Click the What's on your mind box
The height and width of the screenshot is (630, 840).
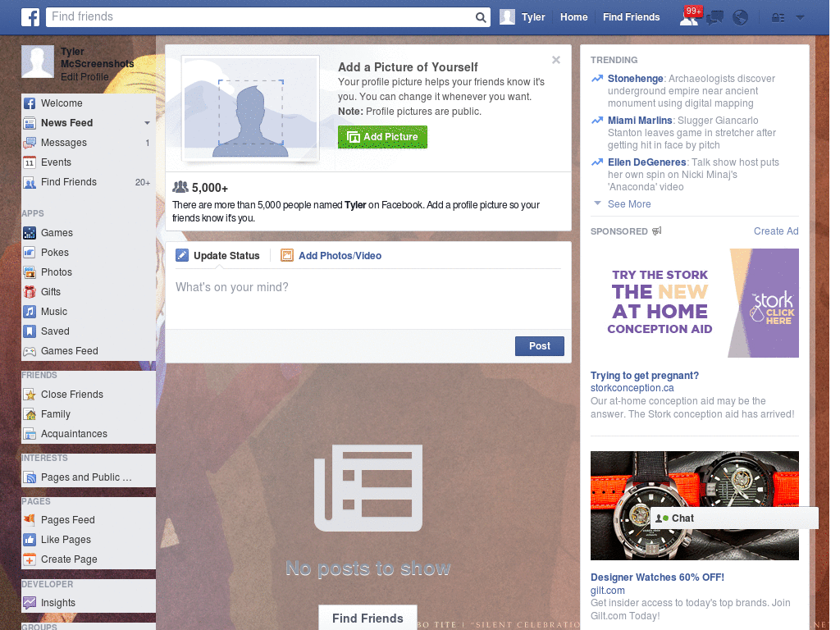pos(368,297)
